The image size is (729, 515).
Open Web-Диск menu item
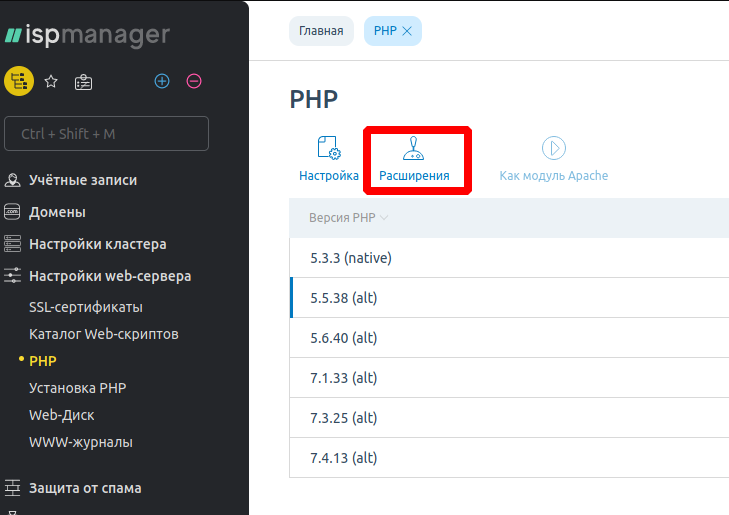point(61,415)
